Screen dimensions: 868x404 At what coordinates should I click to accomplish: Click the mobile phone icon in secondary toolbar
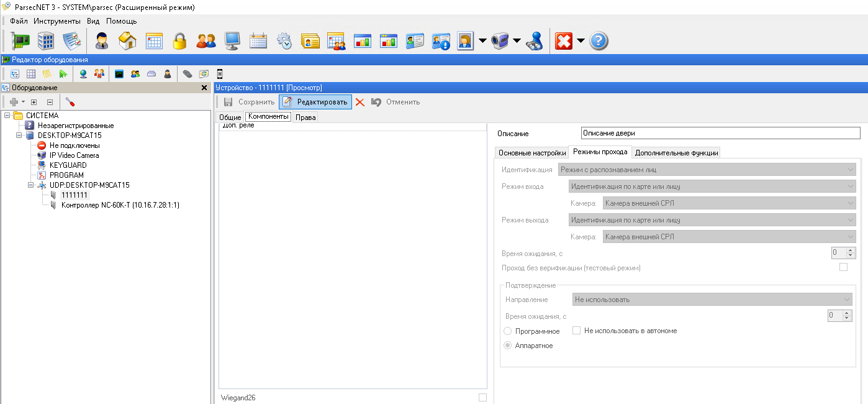click(x=219, y=74)
